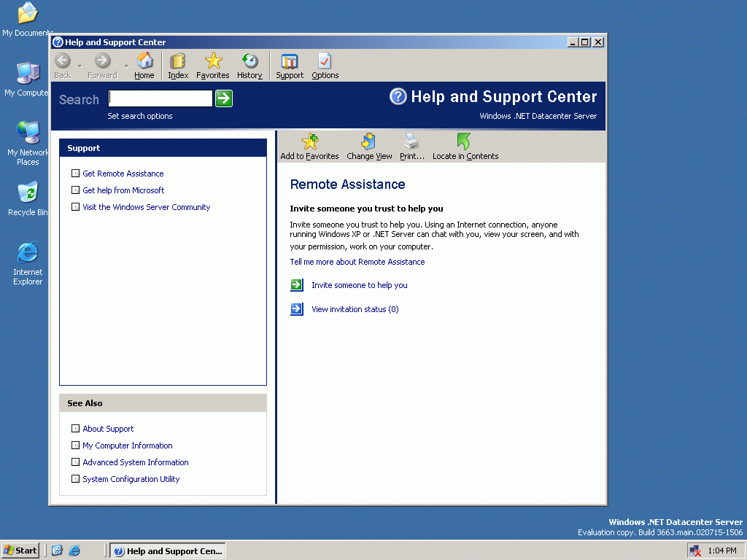Image resolution: width=747 pixels, height=560 pixels.
Task: Open the Windows Start menu
Action: coord(20,551)
